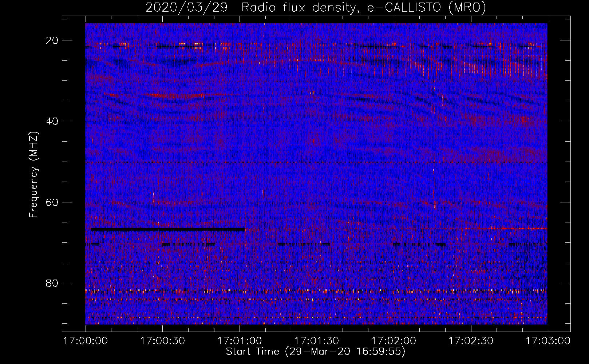Click the 17:03:00 time tick label
The image size is (589, 364).
pos(548,341)
